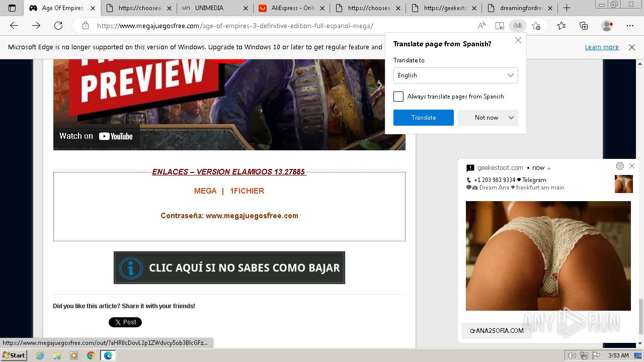This screenshot has height=362, width=644.
Task: Click the Translate button
Action: tap(424, 118)
